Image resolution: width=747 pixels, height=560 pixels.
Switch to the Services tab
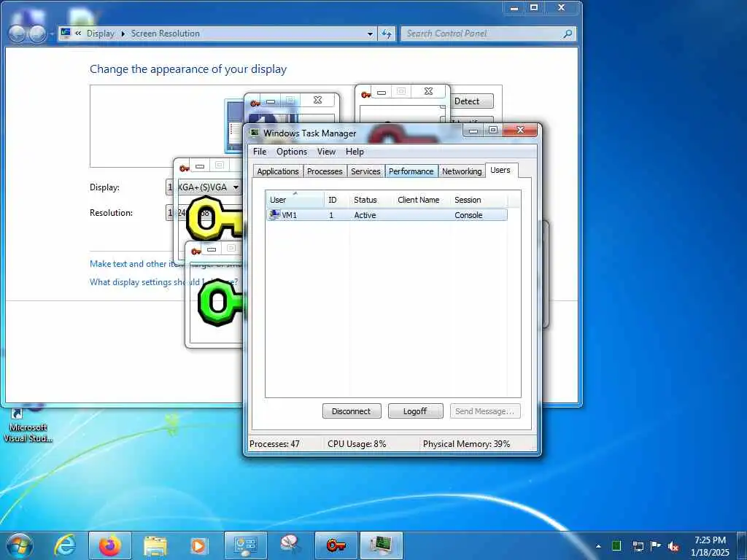click(365, 171)
